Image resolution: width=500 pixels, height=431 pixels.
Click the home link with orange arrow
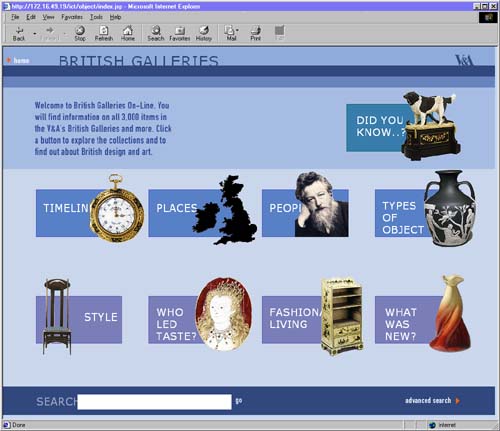[18, 60]
